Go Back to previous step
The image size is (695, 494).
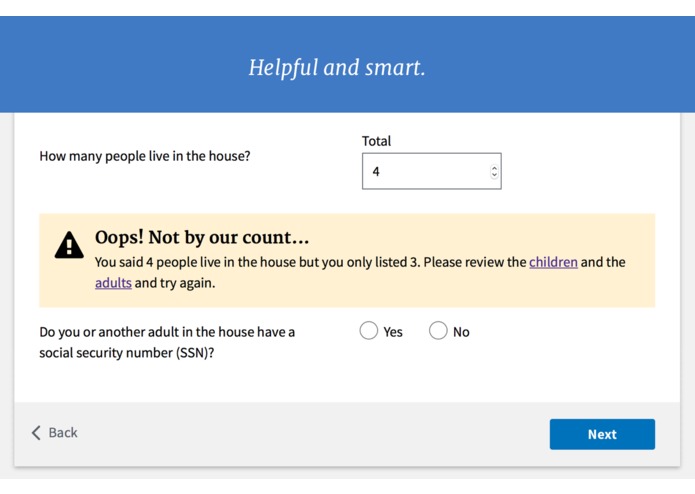click(55, 432)
